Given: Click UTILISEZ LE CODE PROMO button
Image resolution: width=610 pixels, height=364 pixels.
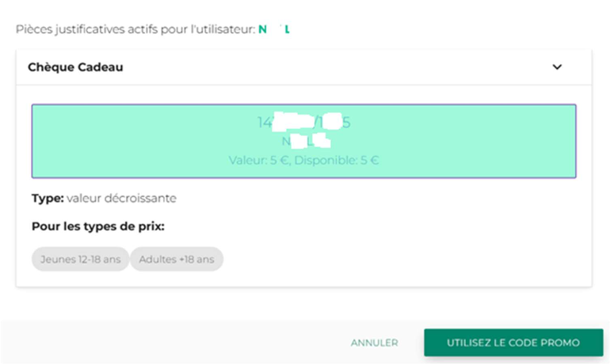Looking at the screenshot, I should pos(513,343).
